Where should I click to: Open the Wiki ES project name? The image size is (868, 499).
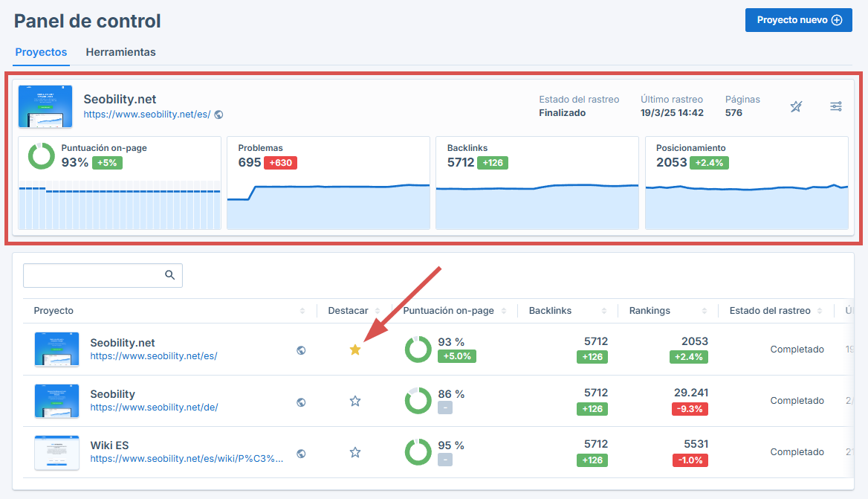point(109,445)
